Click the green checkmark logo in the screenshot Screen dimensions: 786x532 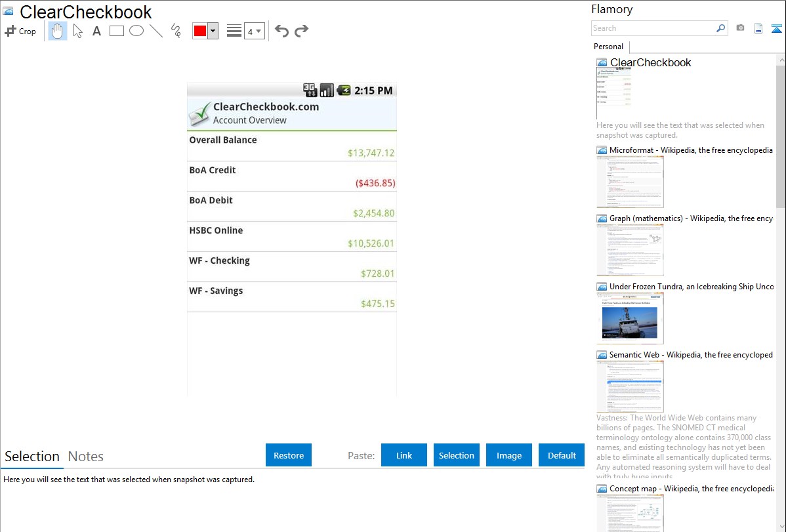pyautogui.click(x=199, y=114)
